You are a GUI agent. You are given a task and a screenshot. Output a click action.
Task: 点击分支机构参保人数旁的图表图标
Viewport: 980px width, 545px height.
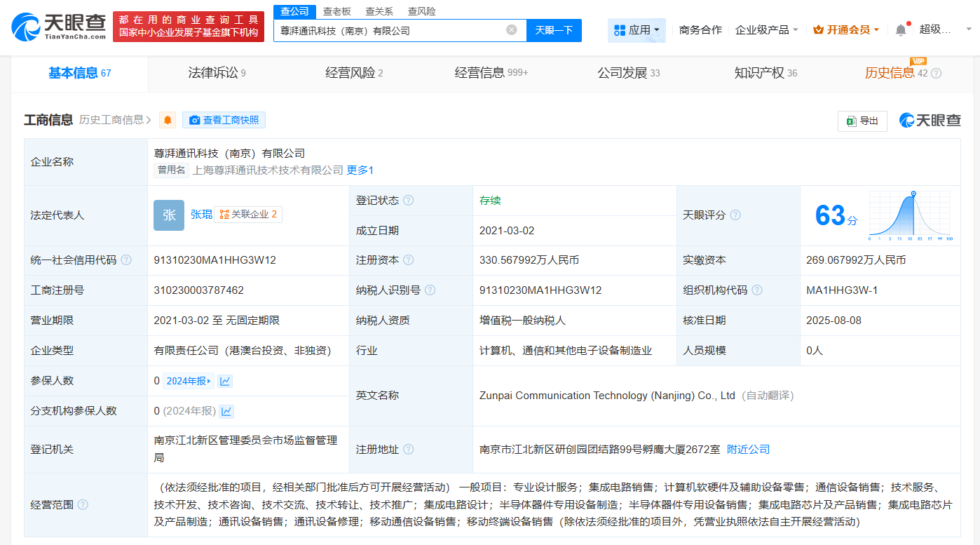(226, 410)
